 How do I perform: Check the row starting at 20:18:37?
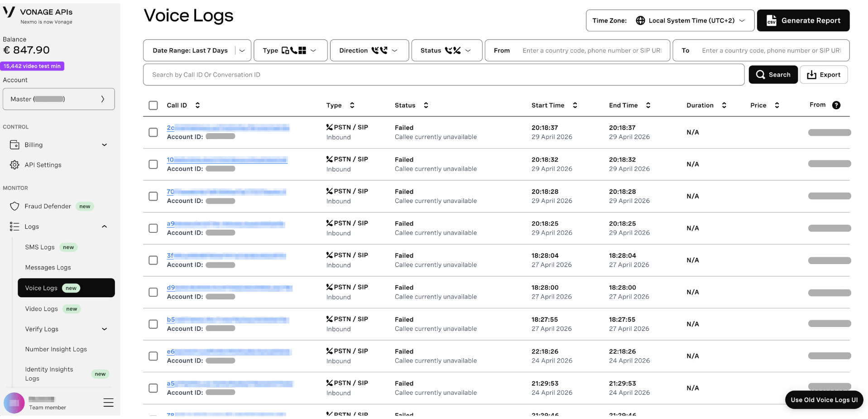point(153,132)
